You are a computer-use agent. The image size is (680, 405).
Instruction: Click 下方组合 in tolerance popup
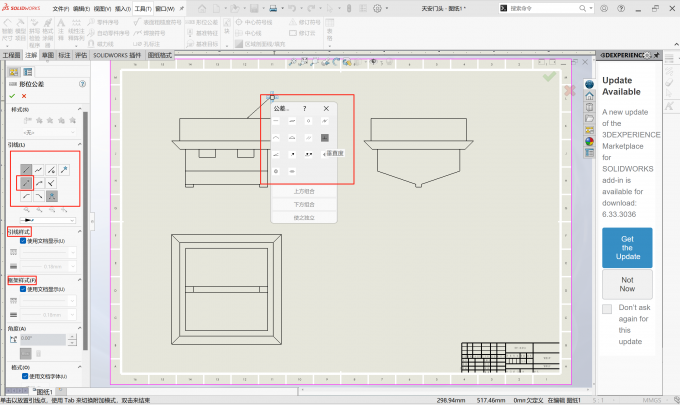[x=304, y=204]
